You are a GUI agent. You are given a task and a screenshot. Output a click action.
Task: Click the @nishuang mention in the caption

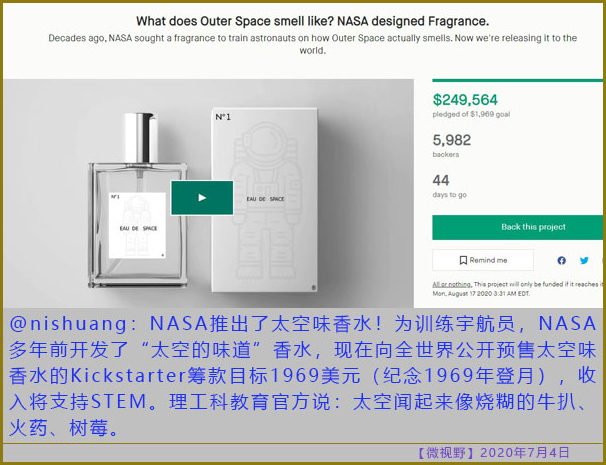(67, 324)
